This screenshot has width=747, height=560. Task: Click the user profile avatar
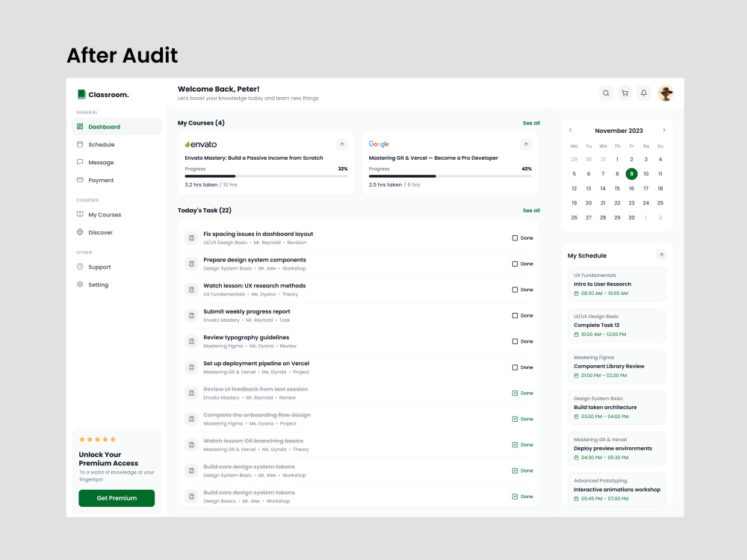tap(666, 93)
